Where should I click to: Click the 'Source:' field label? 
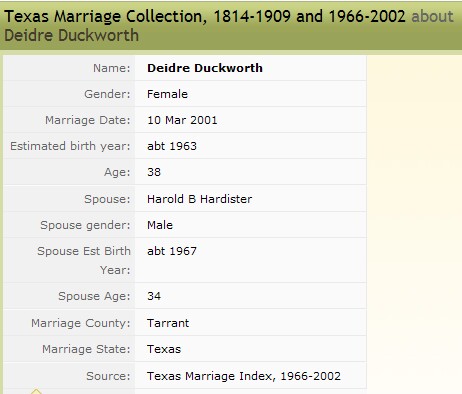pos(108,376)
